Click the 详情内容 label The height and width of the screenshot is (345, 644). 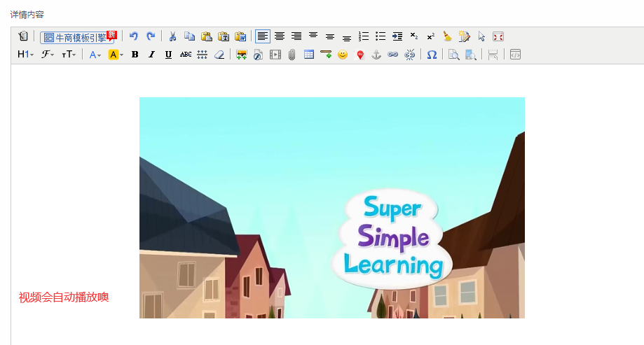[27, 15]
